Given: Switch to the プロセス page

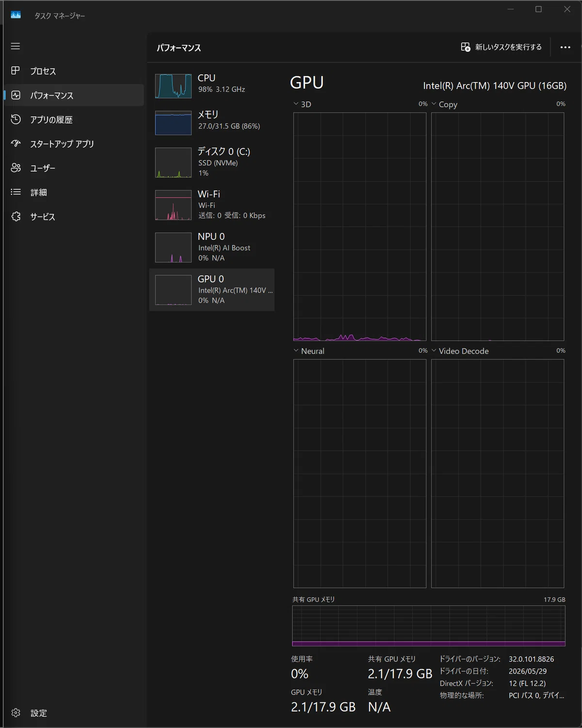Looking at the screenshot, I should pos(74,71).
